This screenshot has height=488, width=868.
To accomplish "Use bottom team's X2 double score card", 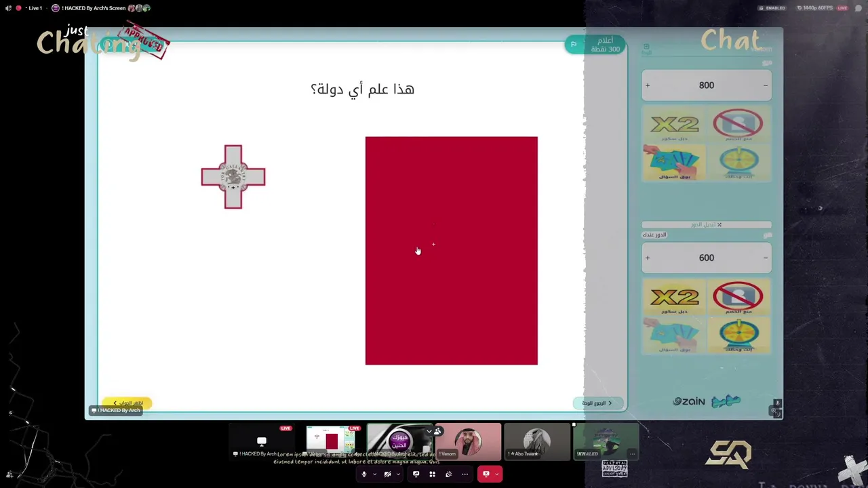I will tap(674, 298).
